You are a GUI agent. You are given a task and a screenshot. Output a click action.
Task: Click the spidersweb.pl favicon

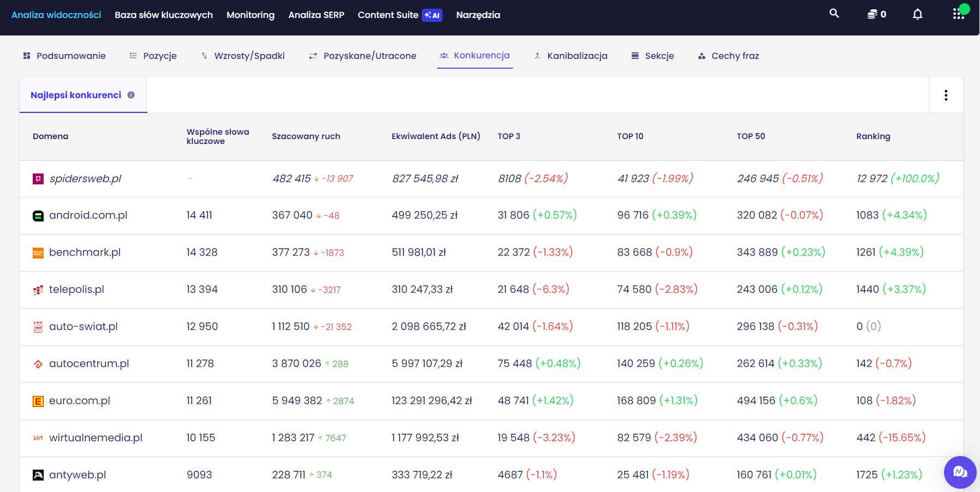(38, 178)
